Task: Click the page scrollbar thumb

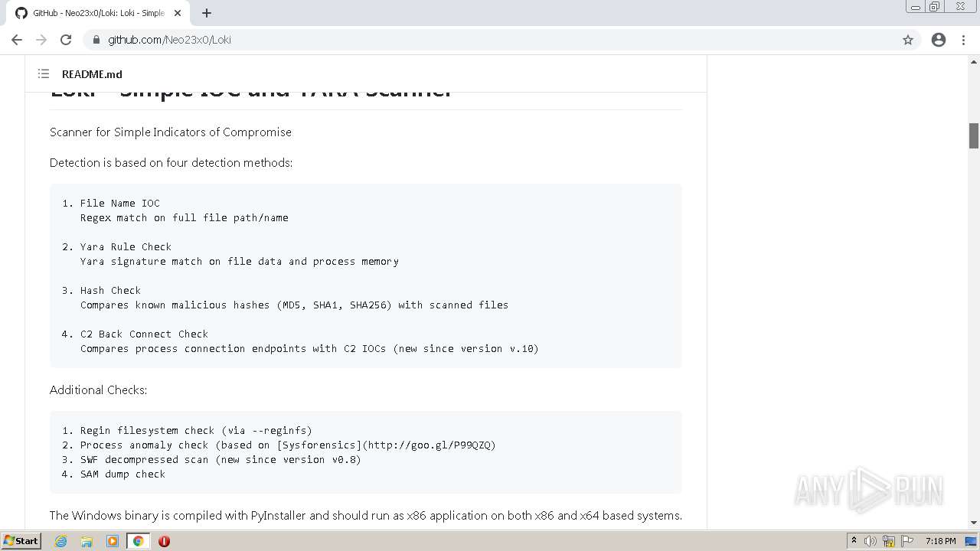Action: click(974, 135)
